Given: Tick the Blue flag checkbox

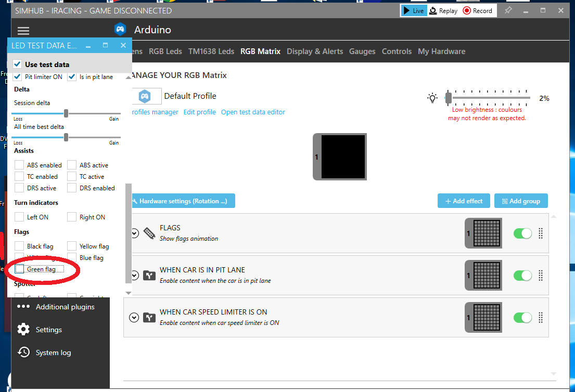Looking at the screenshot, I should pos(72,257).
